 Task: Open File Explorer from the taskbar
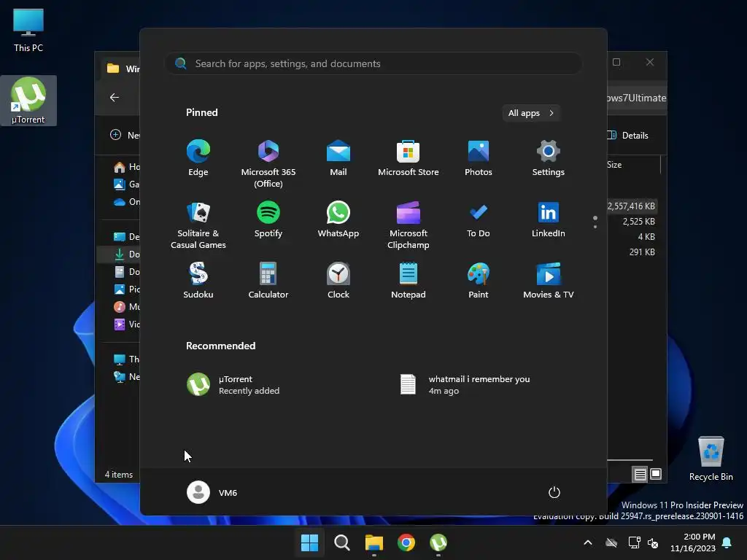(x=374, y=542)
